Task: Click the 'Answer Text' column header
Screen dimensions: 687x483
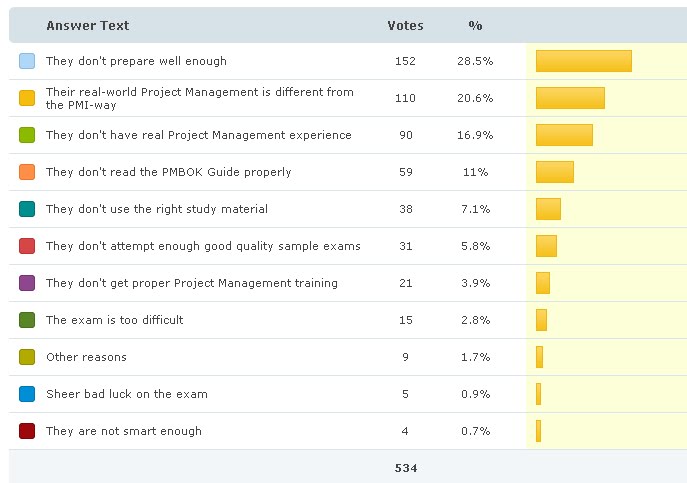Action: pyautogui.click(x=87, y=26)
